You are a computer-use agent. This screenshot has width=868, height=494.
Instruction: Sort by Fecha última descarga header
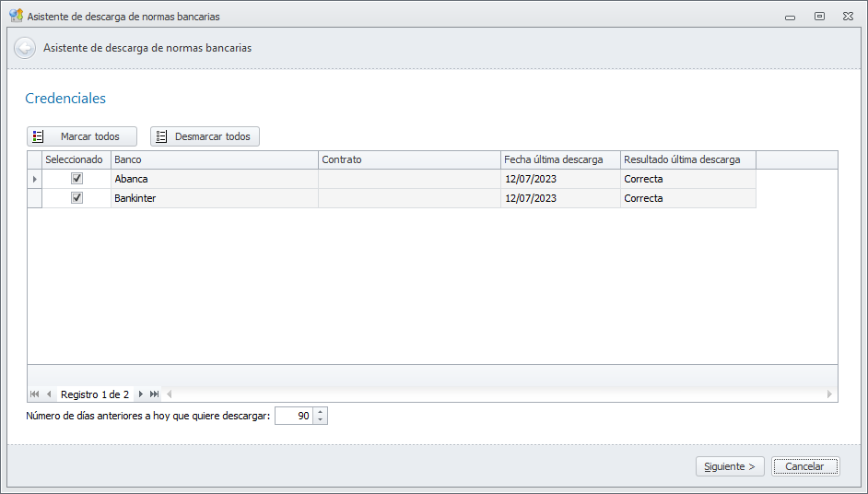click(x=559, y=159)
